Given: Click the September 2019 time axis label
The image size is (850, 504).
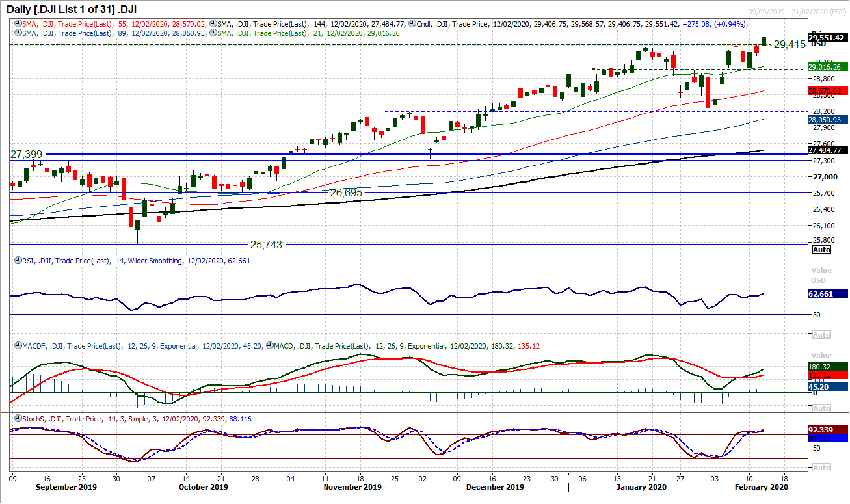Looking at the screenshot, I should (x=65, y=487).
